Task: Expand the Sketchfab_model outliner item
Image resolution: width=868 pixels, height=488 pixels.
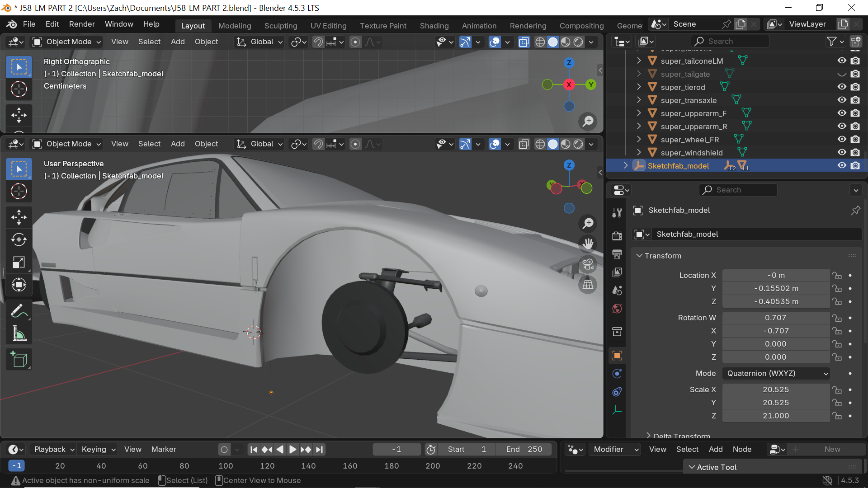Action: 626,165
